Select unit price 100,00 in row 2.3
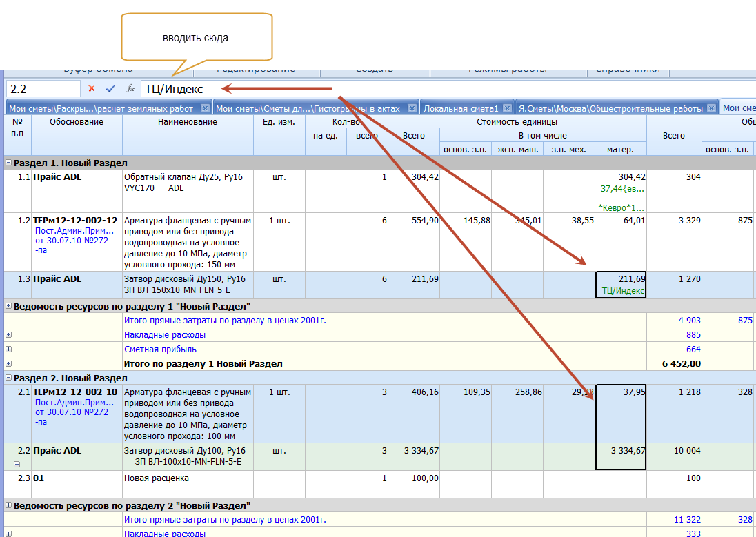This screenshot has width=756, height=537. tap(414, 484)
